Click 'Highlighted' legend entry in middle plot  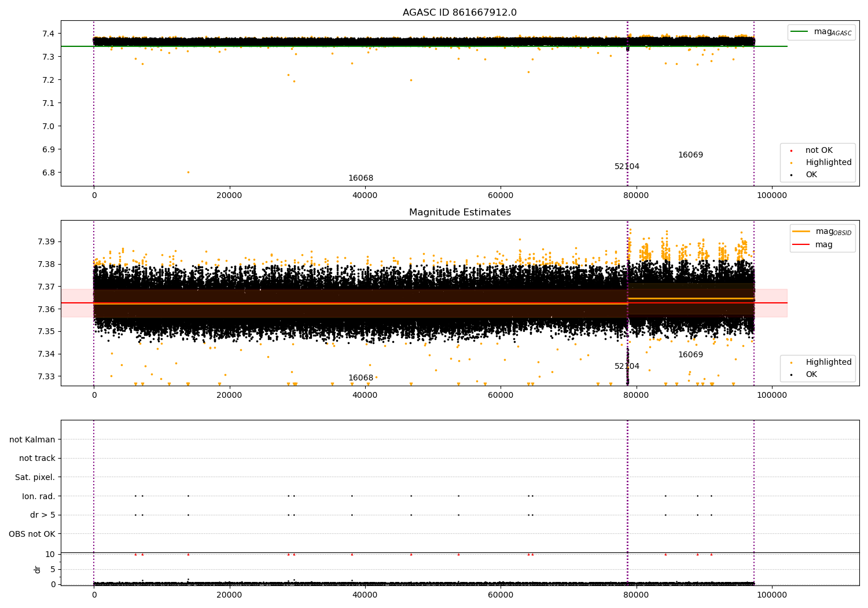click(822, 362)
